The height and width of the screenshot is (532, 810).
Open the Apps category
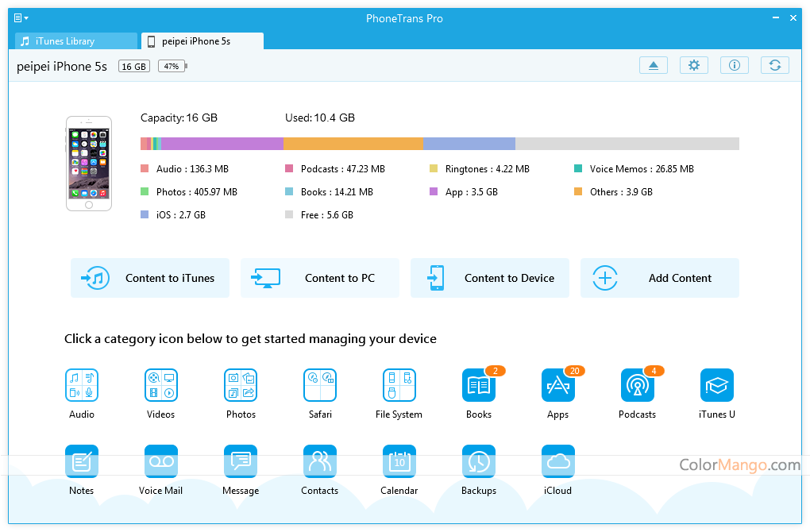point(558,385)
